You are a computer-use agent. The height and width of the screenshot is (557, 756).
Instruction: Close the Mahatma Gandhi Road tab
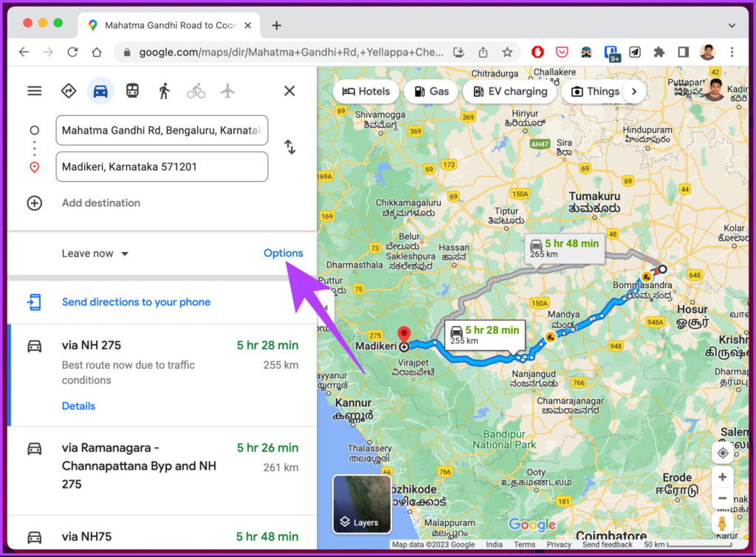[x=248, y=26]
